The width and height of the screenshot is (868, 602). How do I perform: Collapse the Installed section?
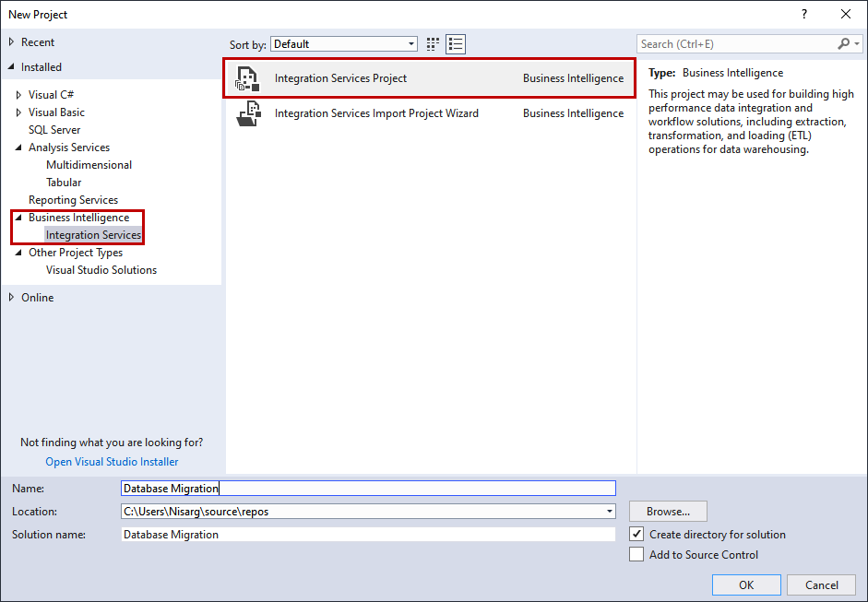click(11, 67)
